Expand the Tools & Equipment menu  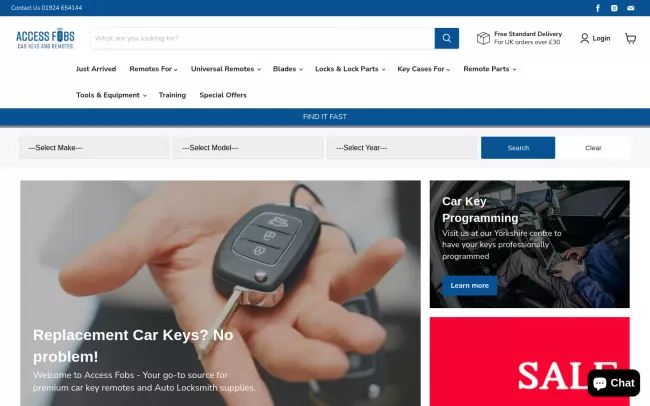[x=111, y=95]
